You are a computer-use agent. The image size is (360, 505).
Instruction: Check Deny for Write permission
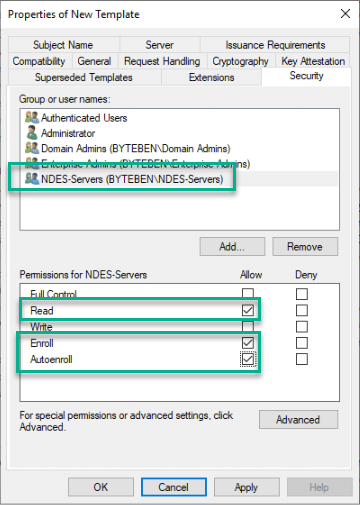coord(302,327)
